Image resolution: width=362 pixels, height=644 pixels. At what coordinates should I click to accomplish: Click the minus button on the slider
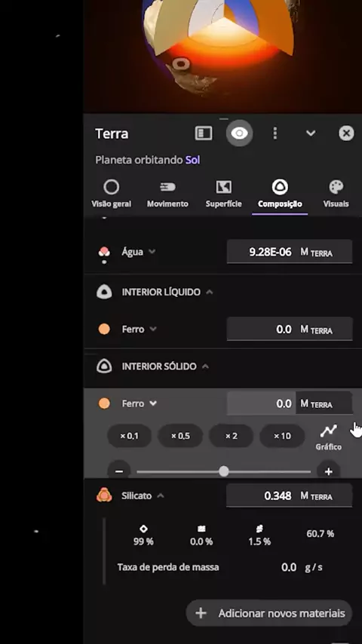(119, 471)
